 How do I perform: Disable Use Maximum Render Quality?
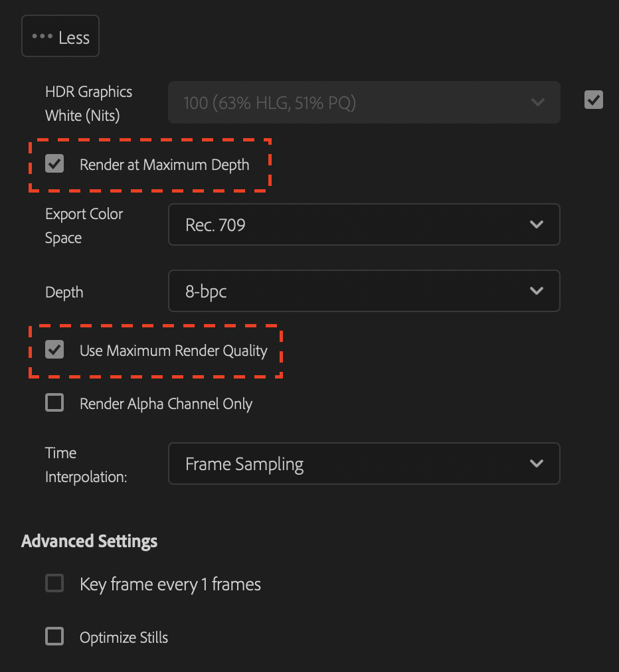tap(54, 349)
